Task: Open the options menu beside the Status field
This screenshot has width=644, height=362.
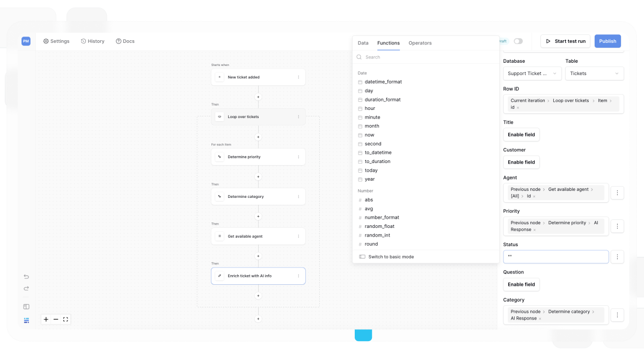Action: (617, 257)
